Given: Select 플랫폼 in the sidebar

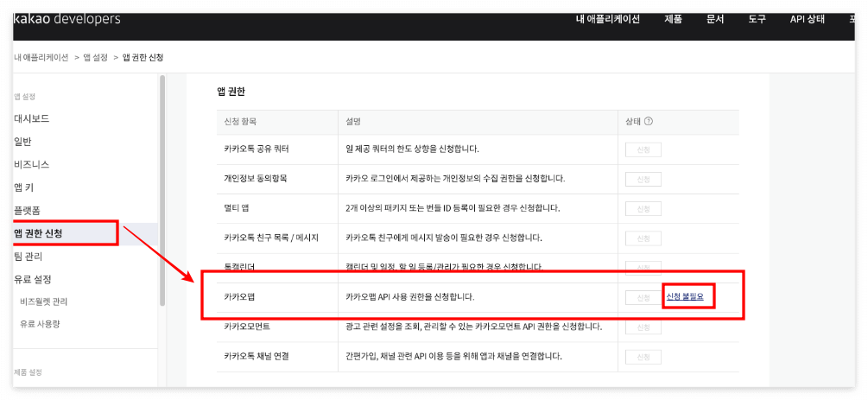Looking at the screenshot, I should tap(27, 211).
